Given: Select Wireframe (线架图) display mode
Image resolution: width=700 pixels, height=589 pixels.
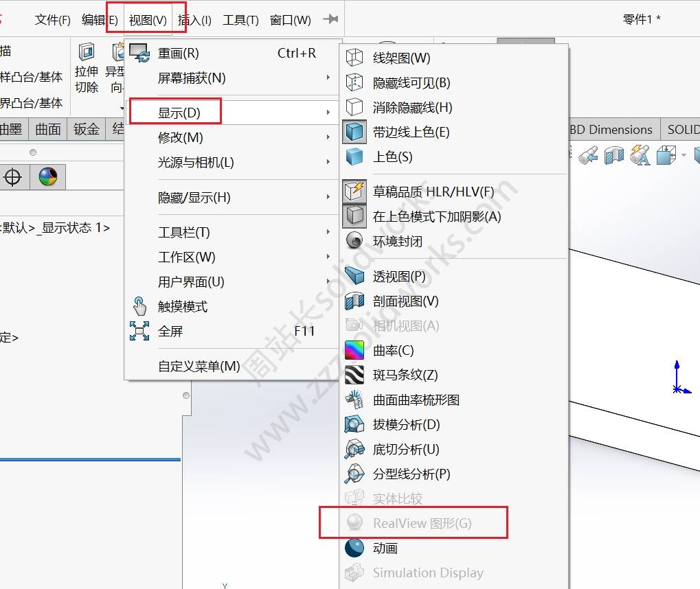Looking at the screenshot, I should click(x=453, y=58).
